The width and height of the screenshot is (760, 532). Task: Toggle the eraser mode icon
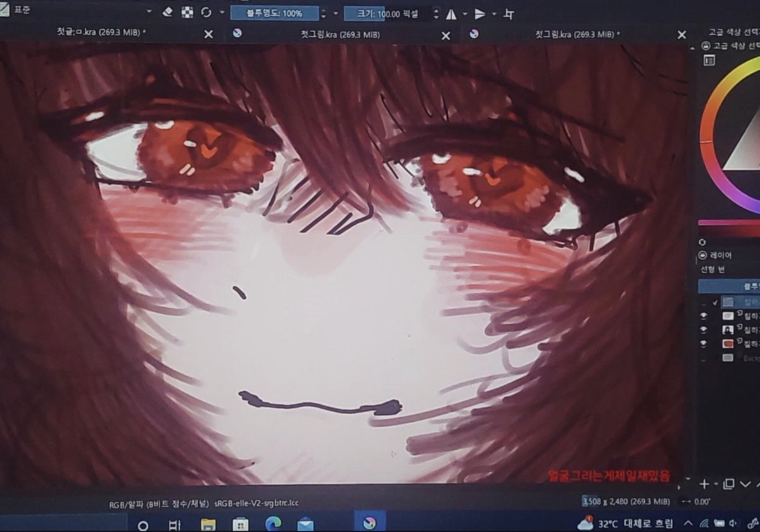coord(168,12)
